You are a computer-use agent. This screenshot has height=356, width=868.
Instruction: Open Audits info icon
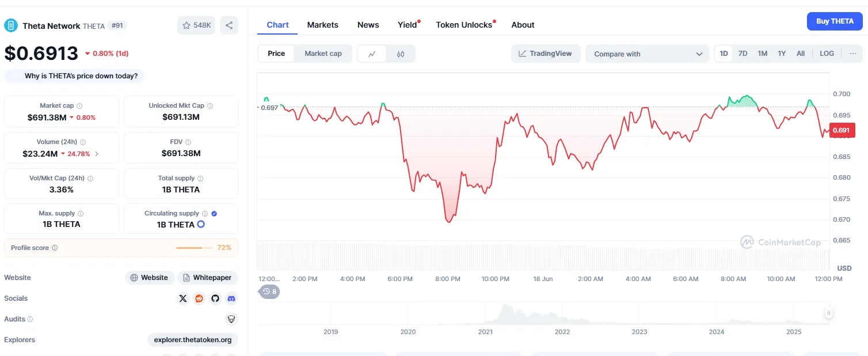pyautogui.click(x=30, y=319)
